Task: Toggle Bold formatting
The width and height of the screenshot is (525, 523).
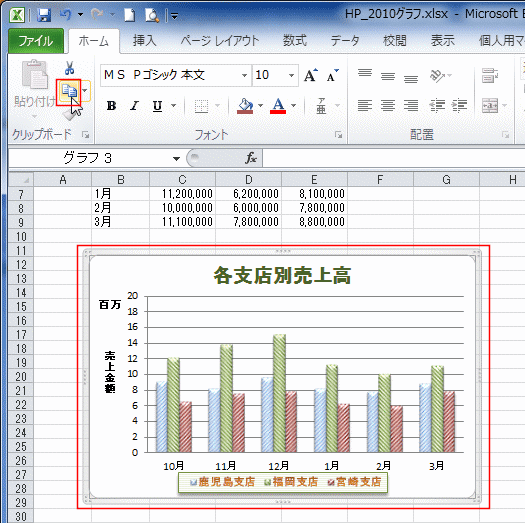Action: 111,106
